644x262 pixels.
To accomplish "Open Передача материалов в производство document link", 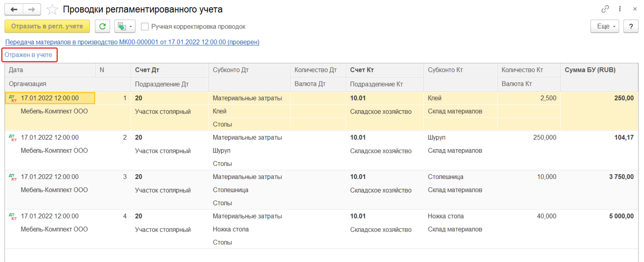I will coord(132,42).
